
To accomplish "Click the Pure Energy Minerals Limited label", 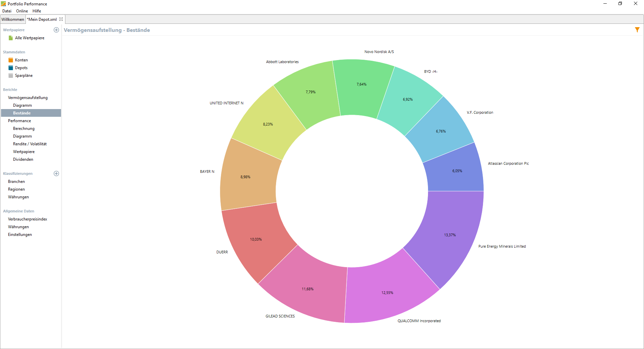I will pos(502,246).
